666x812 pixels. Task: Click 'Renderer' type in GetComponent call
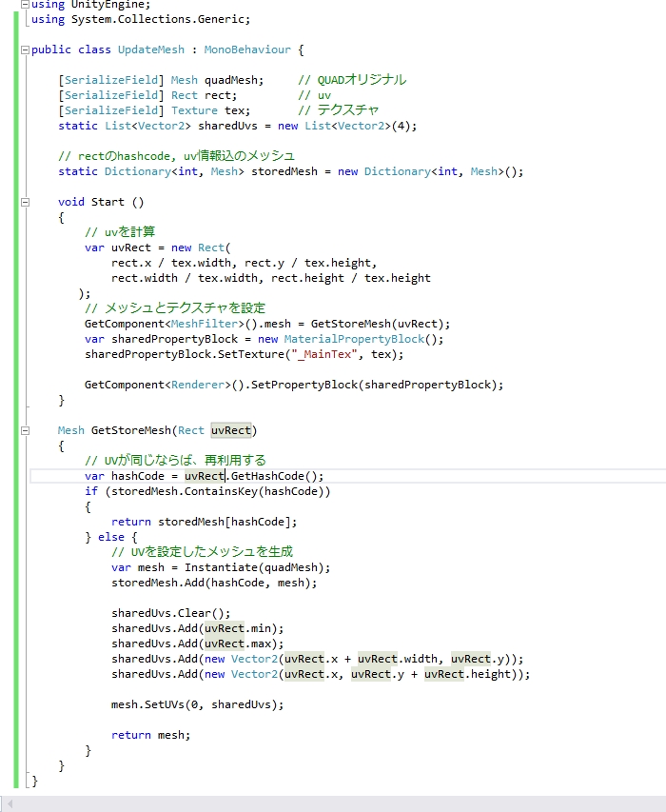[x=197, y=385]
